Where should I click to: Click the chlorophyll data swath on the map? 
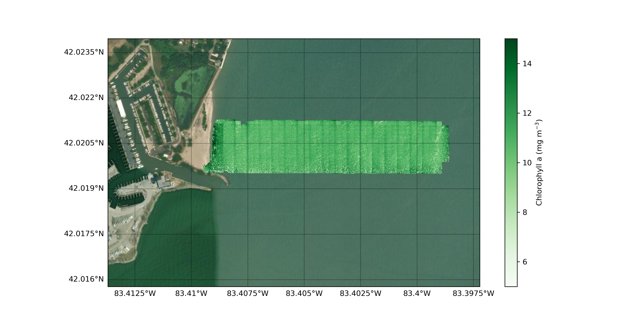(326, 147)
